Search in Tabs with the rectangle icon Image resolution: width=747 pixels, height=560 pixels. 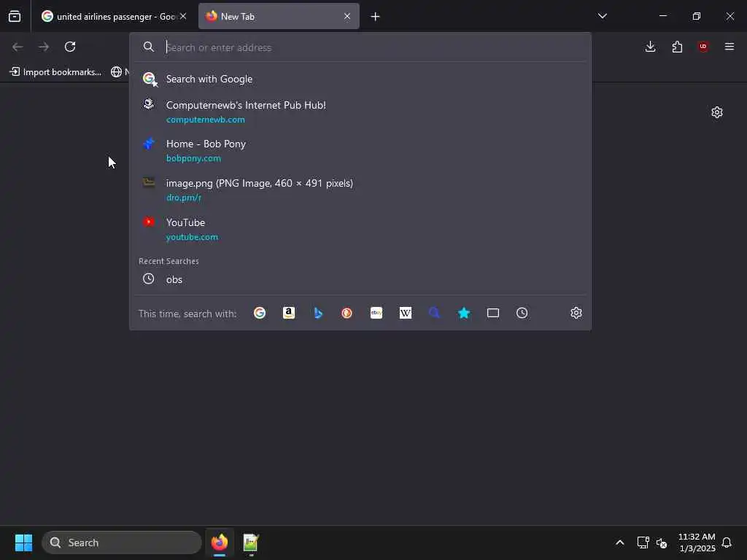[493, 313]
